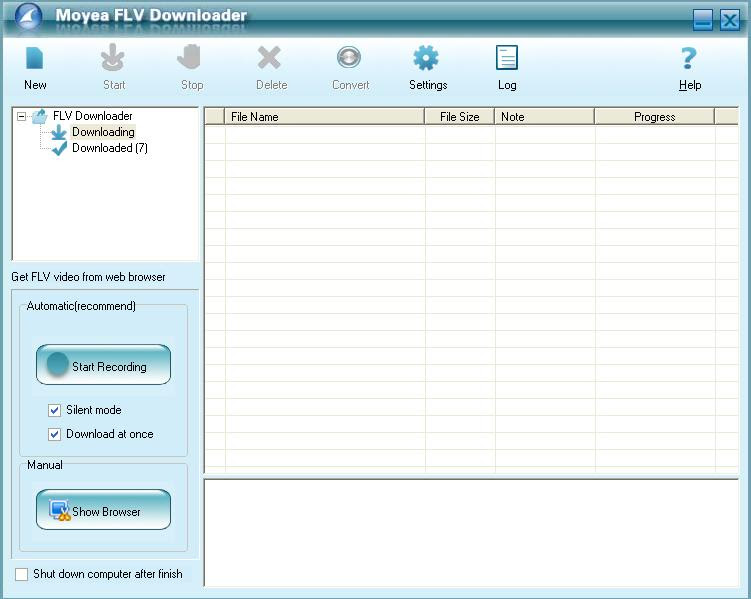Click the Show Browser button
The image size is (751, 599).
pyautogui.click(x=103, y=510)
